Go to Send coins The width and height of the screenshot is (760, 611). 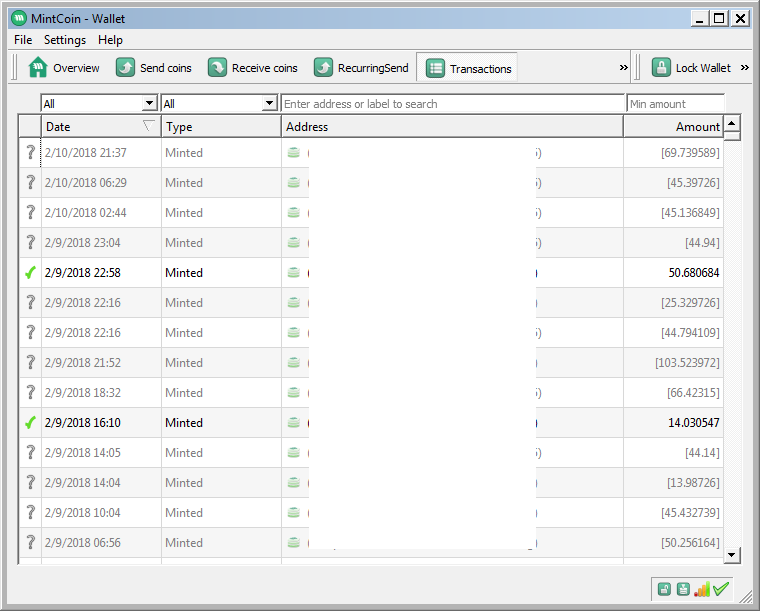pyautogui.click(x=154, y=68)
